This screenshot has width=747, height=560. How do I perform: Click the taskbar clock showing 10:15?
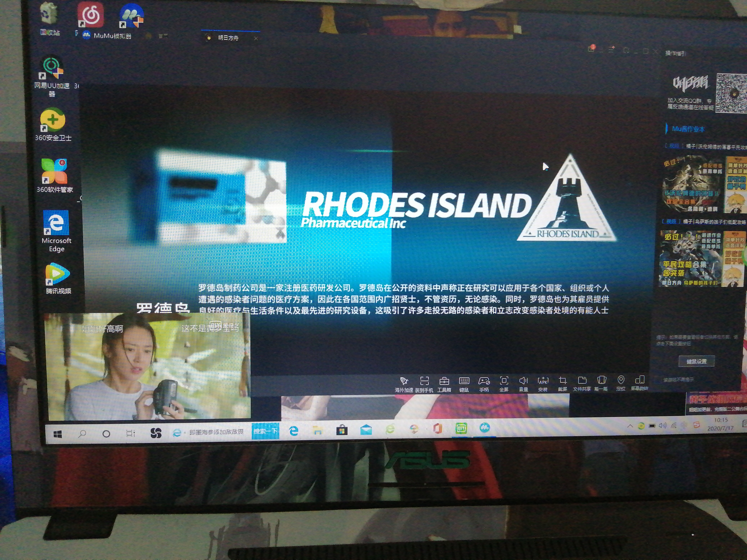coord(721,424)
